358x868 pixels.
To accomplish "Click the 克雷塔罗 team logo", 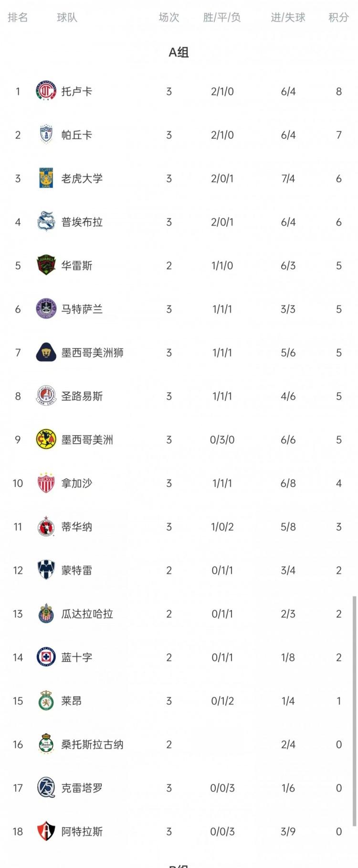I will click(46, 787).
